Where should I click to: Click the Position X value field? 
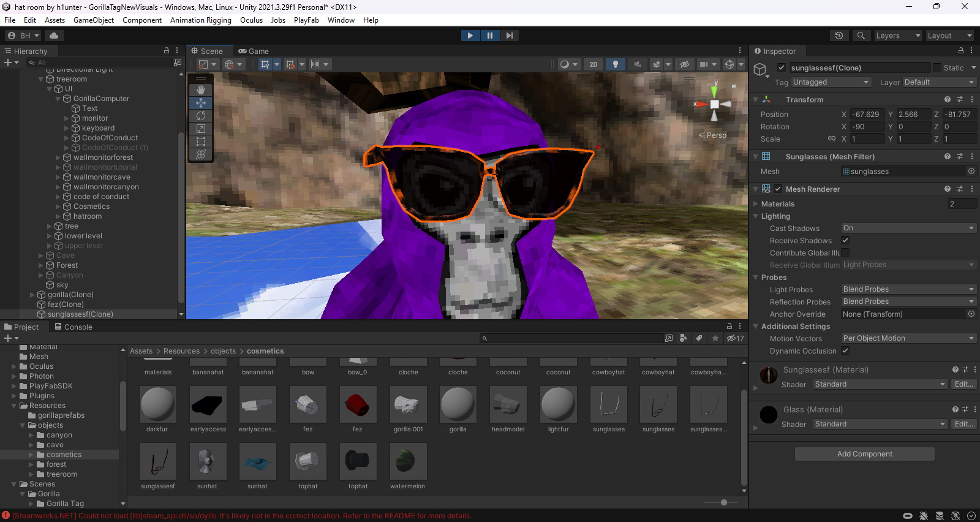click(867, 115)
